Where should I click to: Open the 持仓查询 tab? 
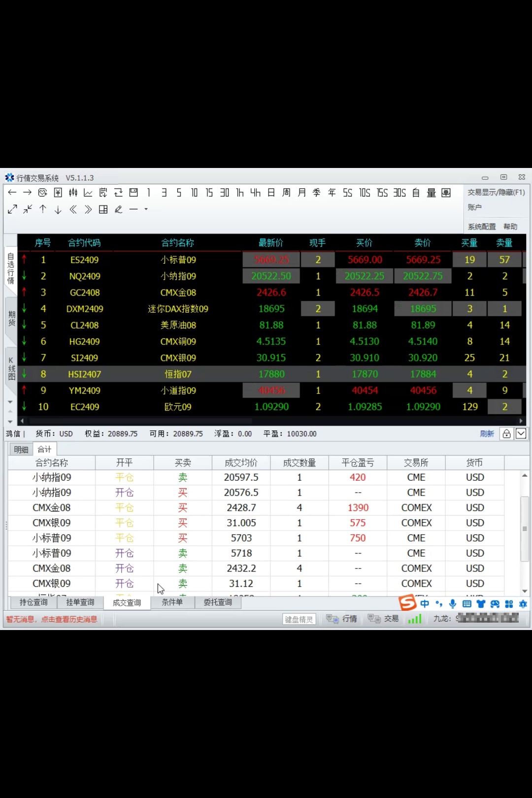[33, 602]
